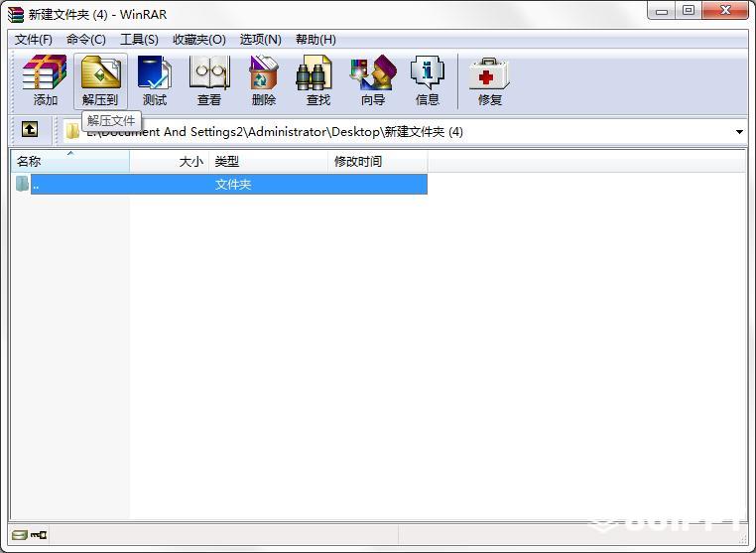Open the 收藏夹(O) menu
The width and height of the screenshot is (756, 553).
pos(199,40)
